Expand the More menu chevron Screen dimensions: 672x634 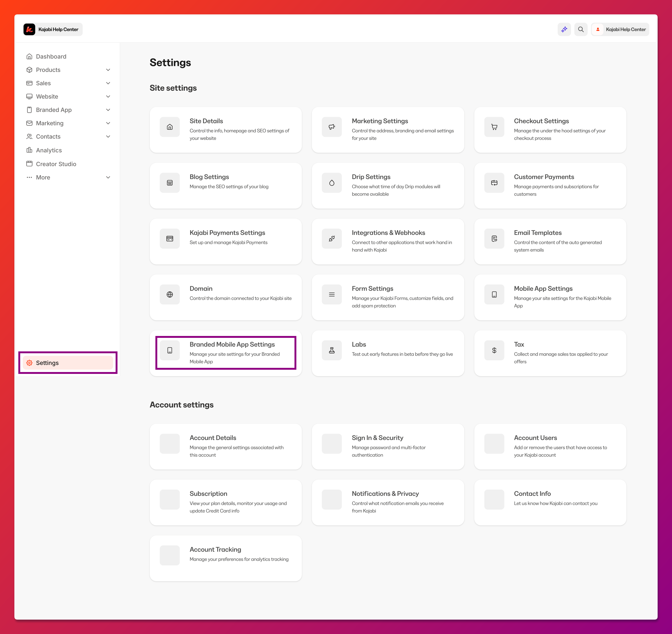coord(108,177)
